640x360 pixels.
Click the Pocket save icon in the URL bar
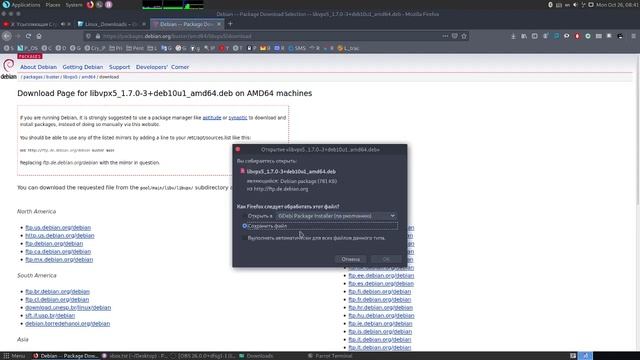(x=455, y=36)
